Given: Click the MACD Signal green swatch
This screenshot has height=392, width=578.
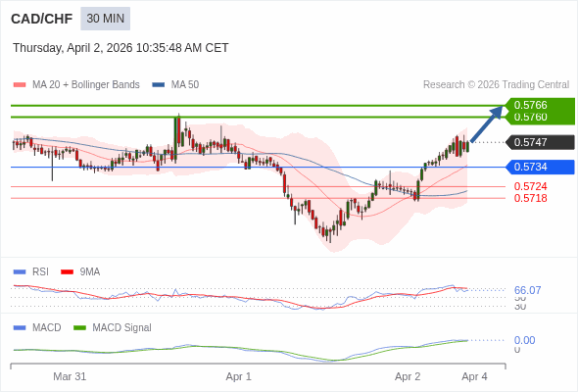Looking at the screenshot, I should (79, 328).
